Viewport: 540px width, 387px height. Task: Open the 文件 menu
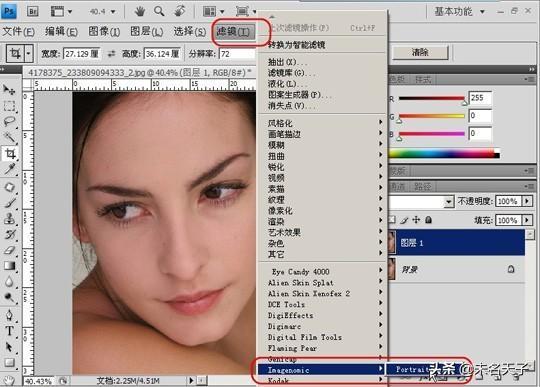[x=18, y=32]
